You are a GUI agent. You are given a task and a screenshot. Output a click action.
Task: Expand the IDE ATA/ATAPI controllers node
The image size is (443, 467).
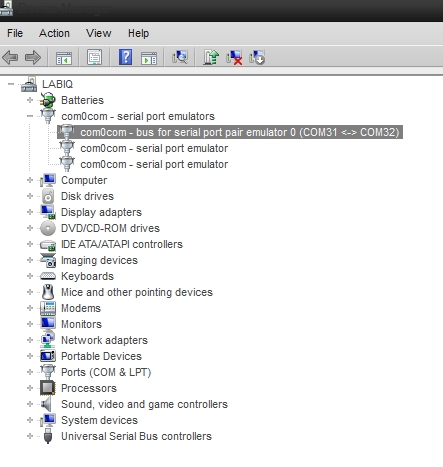pyautogui.click(x=30, y=244)
